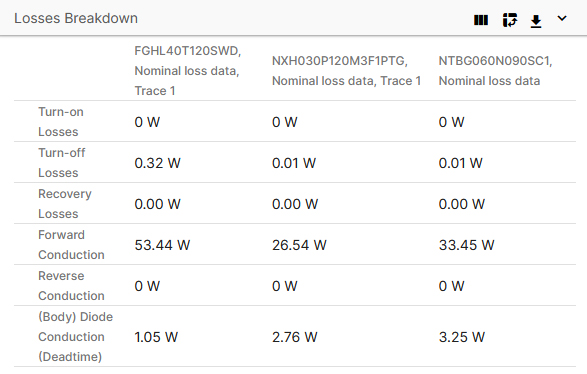
Task: Click the Forward Conduction row label
Action: coord(71,244)
